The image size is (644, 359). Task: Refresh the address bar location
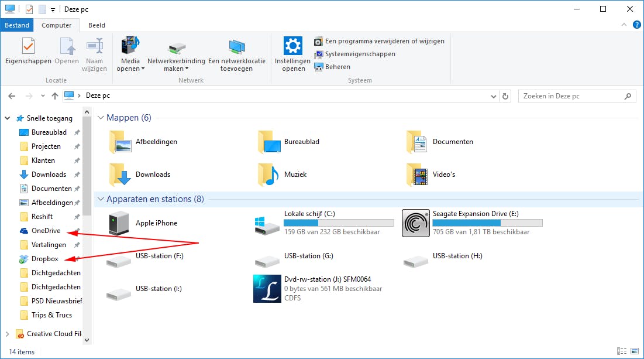505,95
